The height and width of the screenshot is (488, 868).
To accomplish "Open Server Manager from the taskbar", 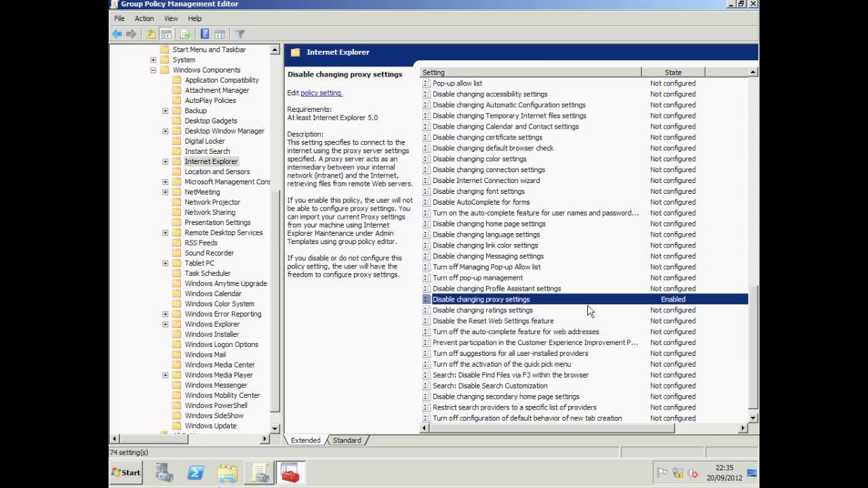I will coord(164,472).
